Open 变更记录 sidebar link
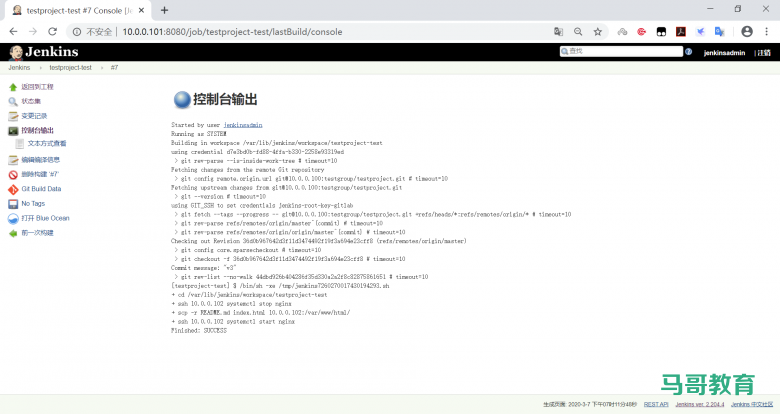The image size is (780, 414). tap(34, 116)
